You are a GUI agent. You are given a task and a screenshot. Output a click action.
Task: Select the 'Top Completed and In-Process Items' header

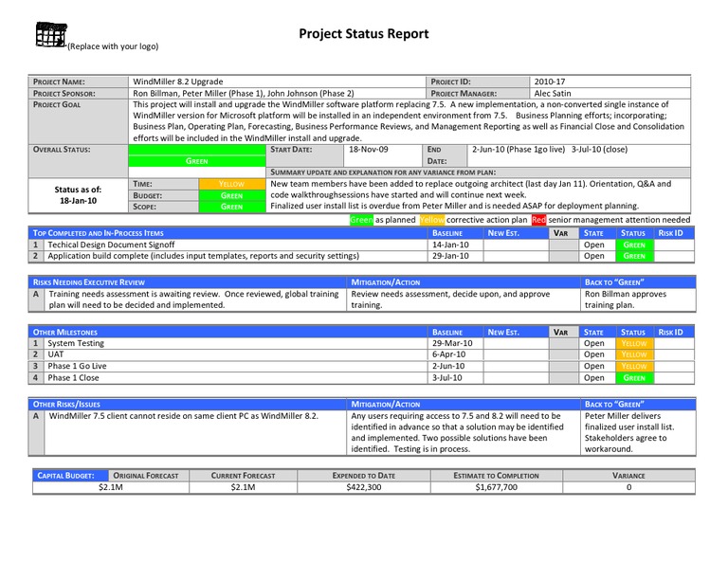(x=99, y=232)
